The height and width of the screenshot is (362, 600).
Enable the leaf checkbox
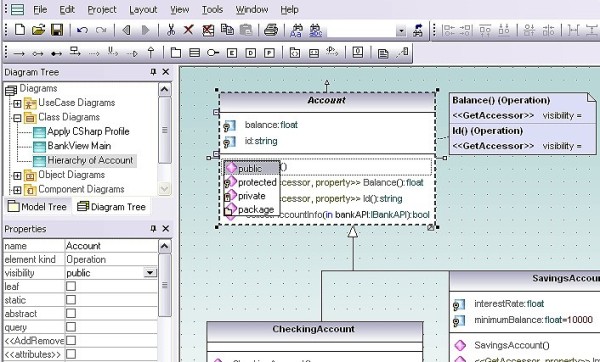(x=71, y=286)
